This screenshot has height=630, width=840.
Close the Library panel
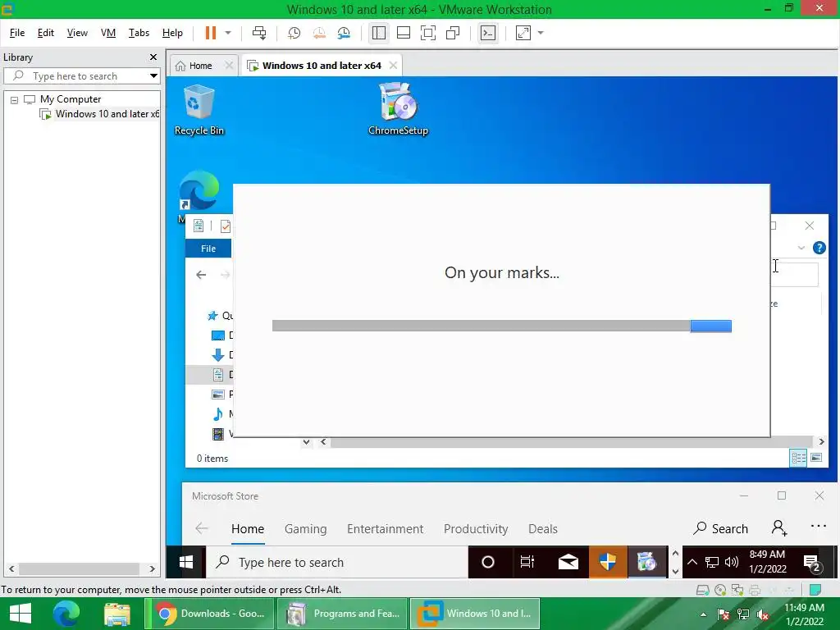click(x=153, y=57)
